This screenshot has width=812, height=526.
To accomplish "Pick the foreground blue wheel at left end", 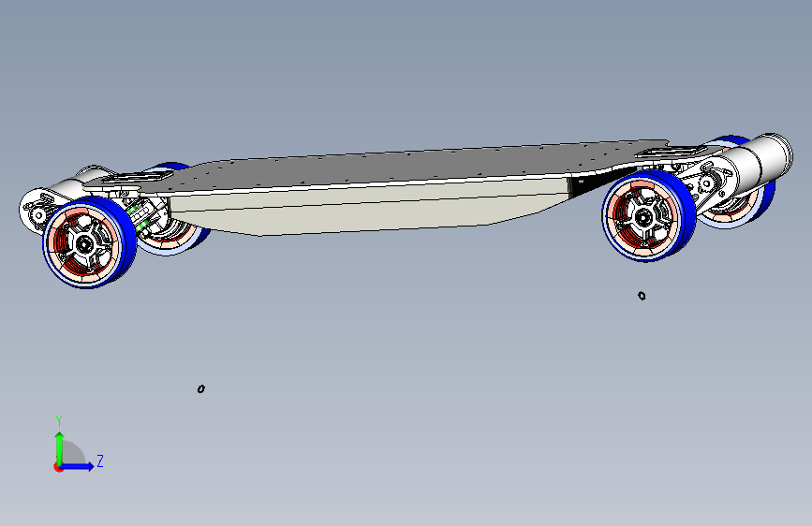I will [x=90, y=242].
